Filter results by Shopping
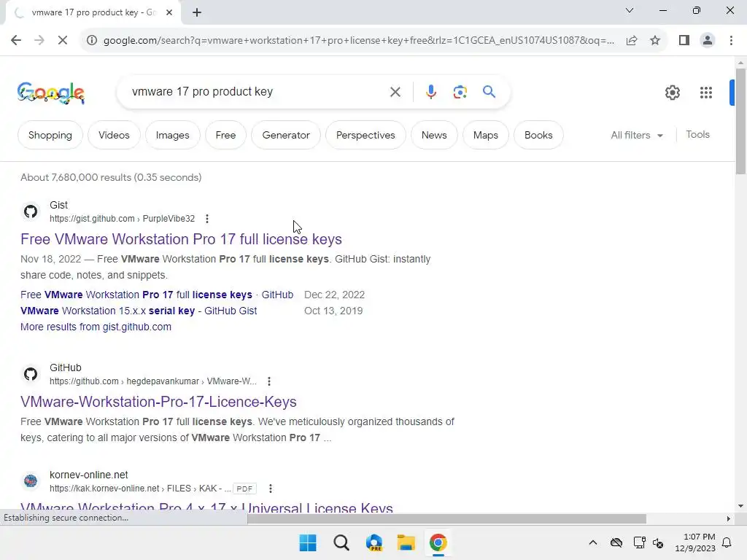Viewport: 747px width, 560px height. coord(50,135)
